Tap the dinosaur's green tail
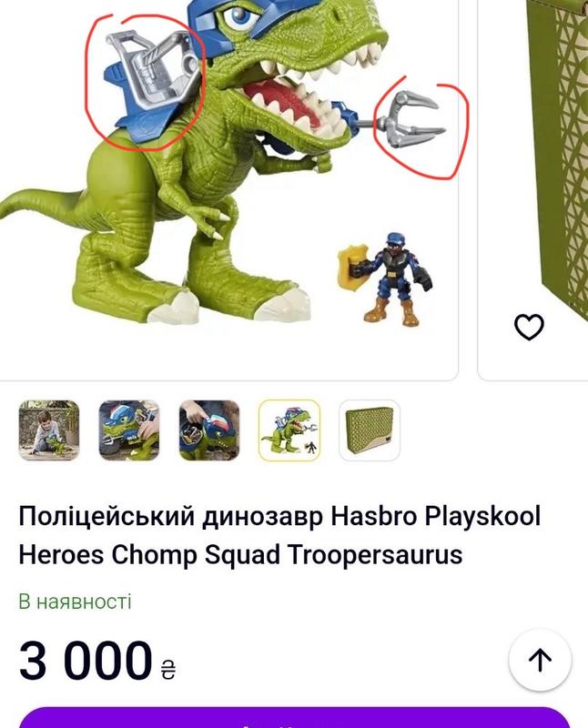The image size is (588, 728). 42,204
